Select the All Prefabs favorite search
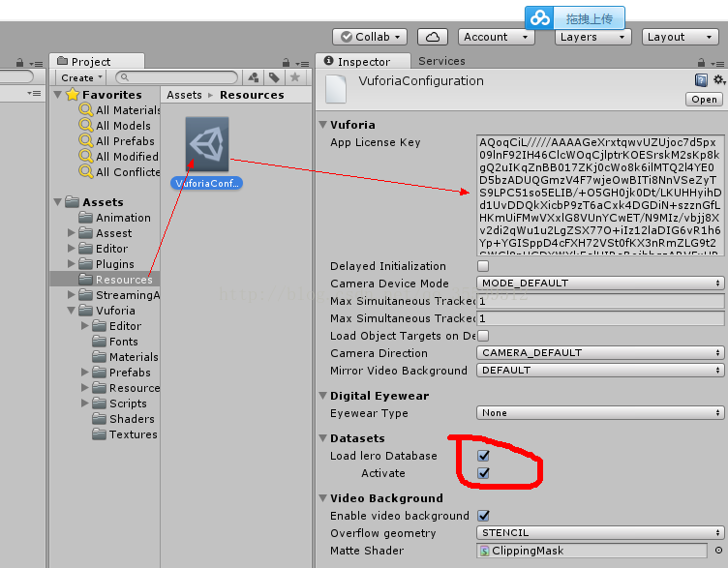The width and height of the screenshot is (728, 568). 116,141
